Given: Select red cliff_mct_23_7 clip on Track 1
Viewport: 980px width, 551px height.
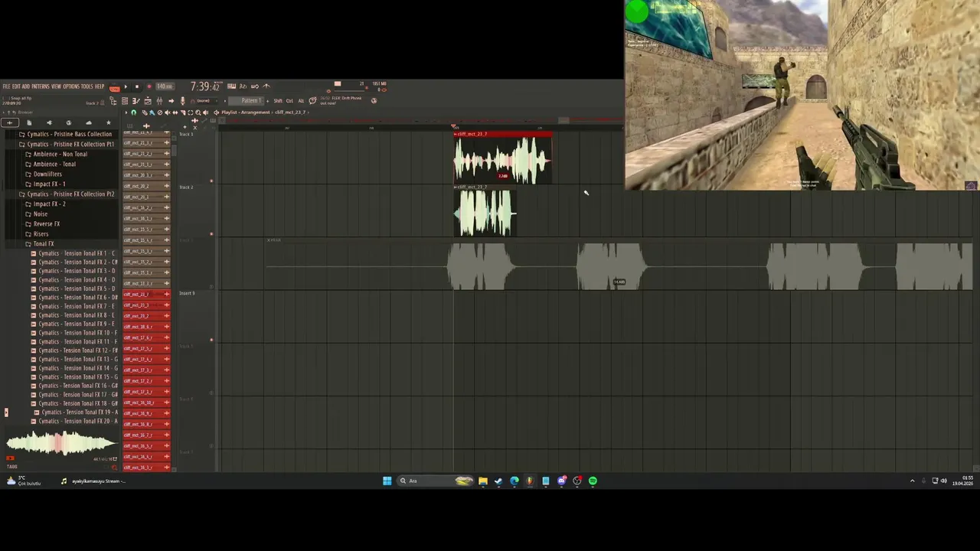Looking at the screenshot, I should (502, 159).
